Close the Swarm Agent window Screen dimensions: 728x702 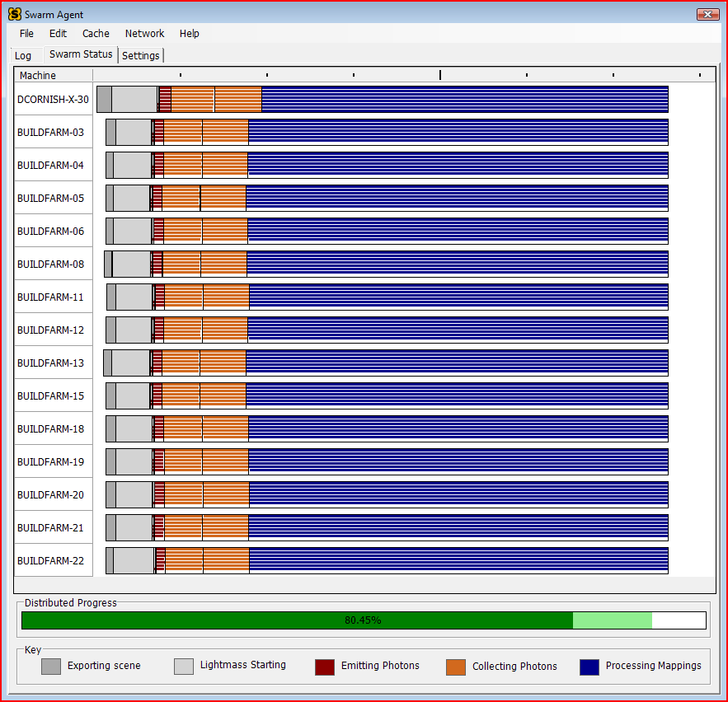click(x=707, y=14)
